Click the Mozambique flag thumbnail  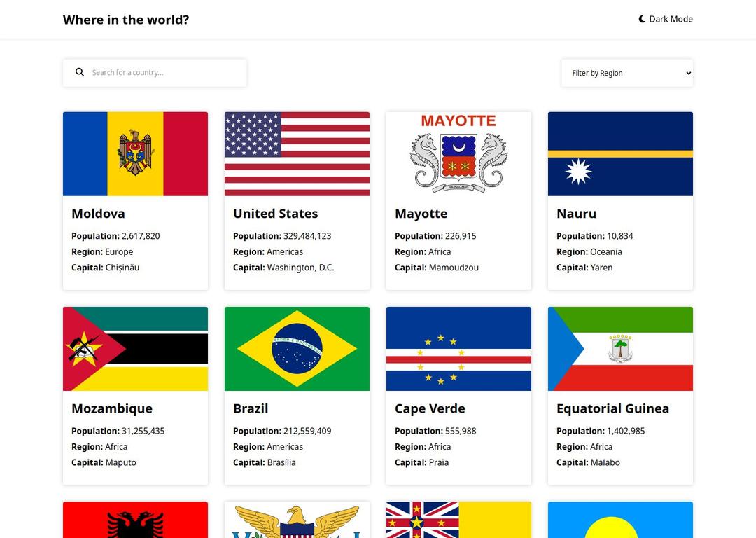[135, 348]
